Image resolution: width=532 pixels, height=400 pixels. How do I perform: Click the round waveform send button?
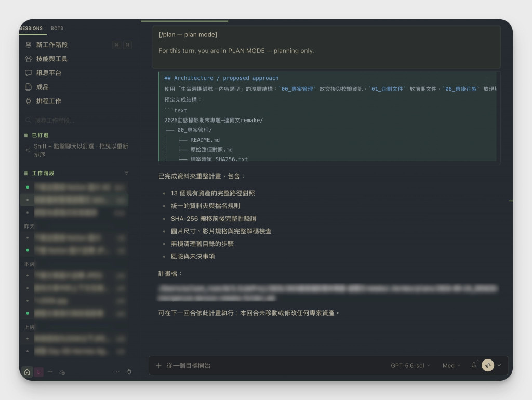pos(488,365)
